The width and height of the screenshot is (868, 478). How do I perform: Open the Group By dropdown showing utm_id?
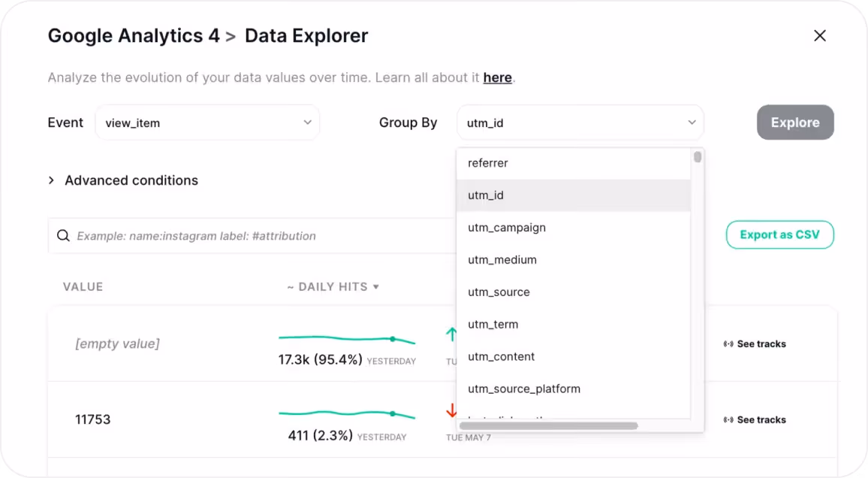click(580, 123)
